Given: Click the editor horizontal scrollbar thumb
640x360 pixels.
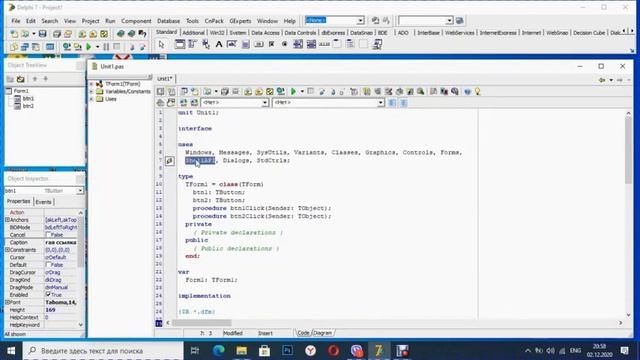Looking at the screenshot, I should click(x=202, y=323).
